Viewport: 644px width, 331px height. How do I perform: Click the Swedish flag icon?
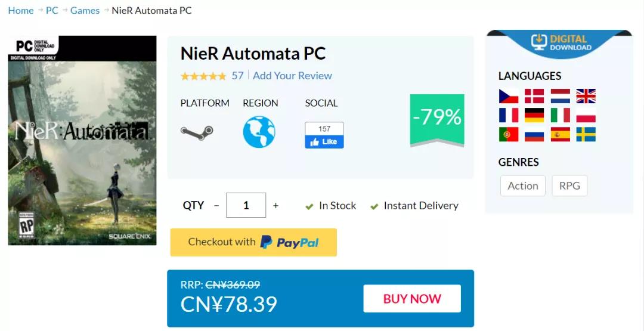[x=586, y=134]
